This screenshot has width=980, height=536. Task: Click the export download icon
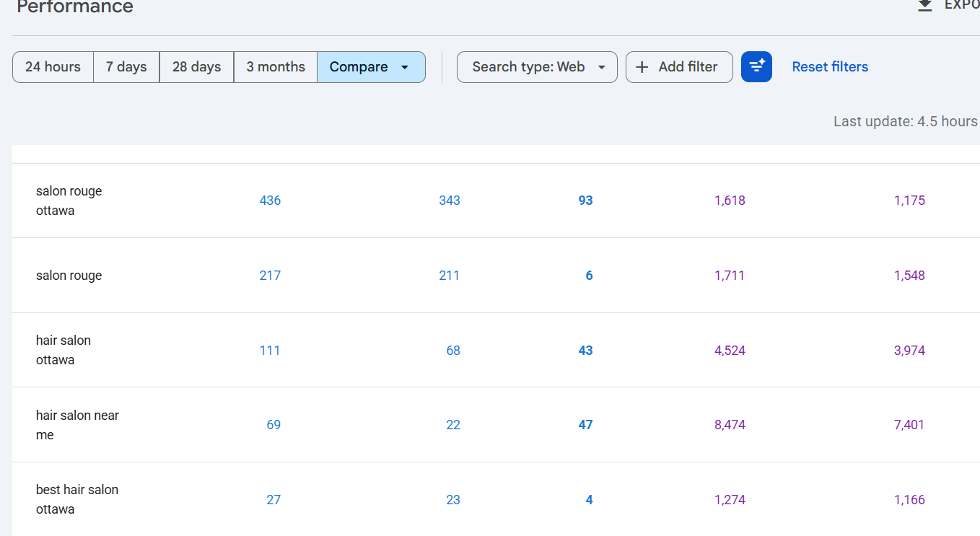pyautogui.click(x=924, y=5)
